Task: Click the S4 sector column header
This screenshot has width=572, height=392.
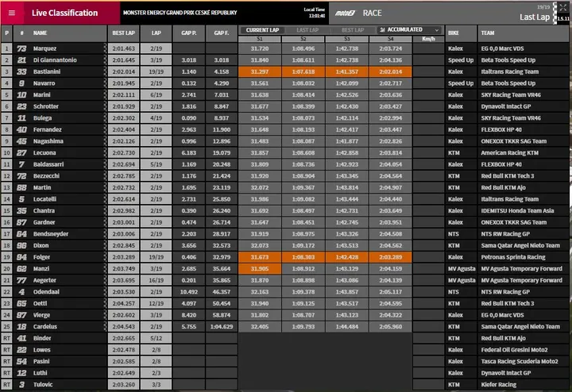Action: tap(390, 39)
